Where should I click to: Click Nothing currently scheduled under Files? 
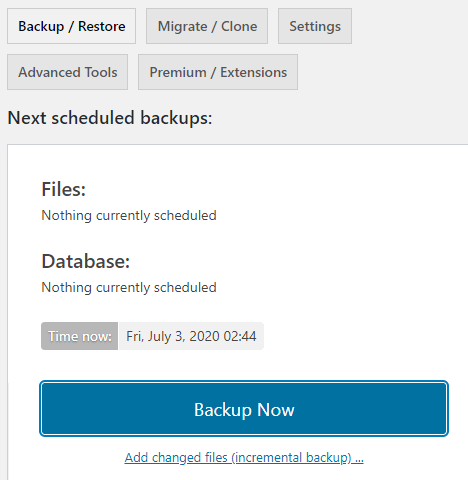(x=129, y=216)
